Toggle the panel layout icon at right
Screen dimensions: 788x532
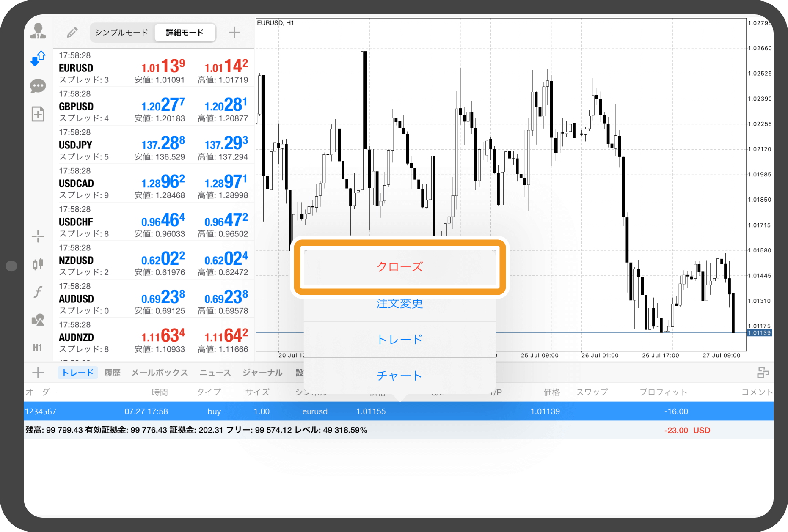point(763,373)
